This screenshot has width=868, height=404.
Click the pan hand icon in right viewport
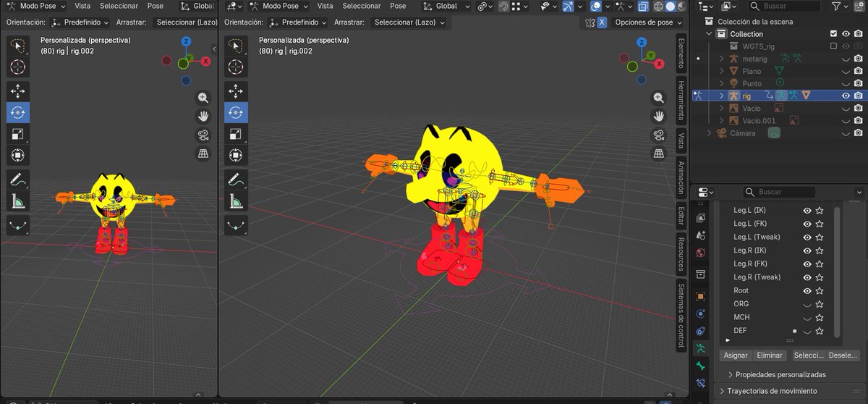[x=658, y=116]
